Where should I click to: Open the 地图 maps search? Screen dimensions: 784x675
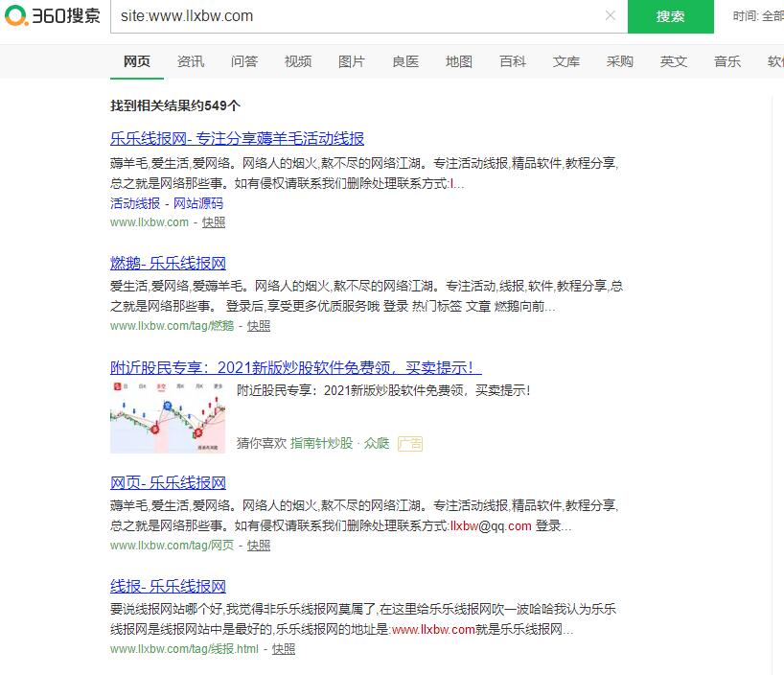(459, 60)
